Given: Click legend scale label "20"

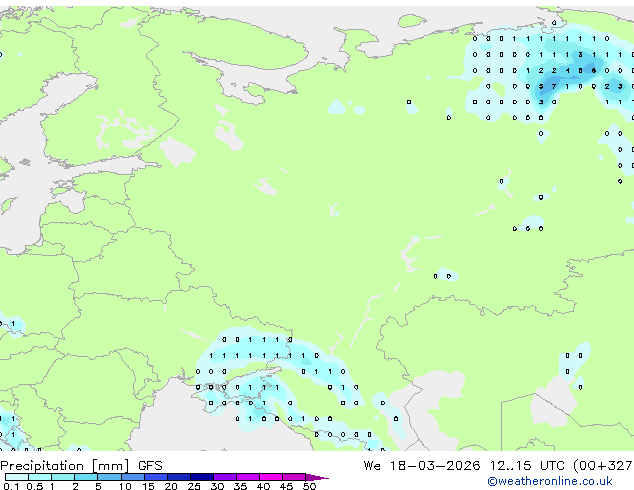Looking at the screenshot, I should tap(171, 486).
